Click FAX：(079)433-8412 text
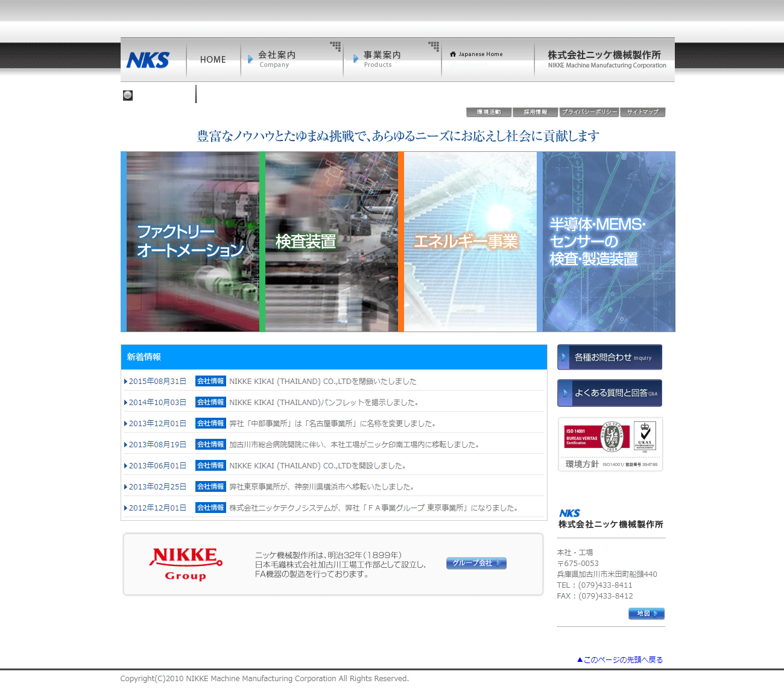 point(595,596)
